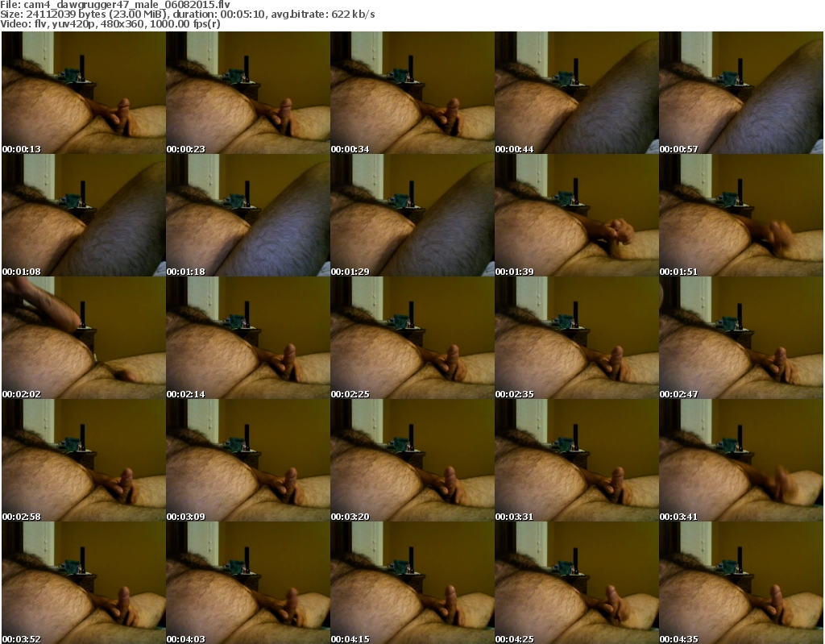
Task: Select the thumbnail stamped 00:01:51
Action: click(x=741, y=215)
